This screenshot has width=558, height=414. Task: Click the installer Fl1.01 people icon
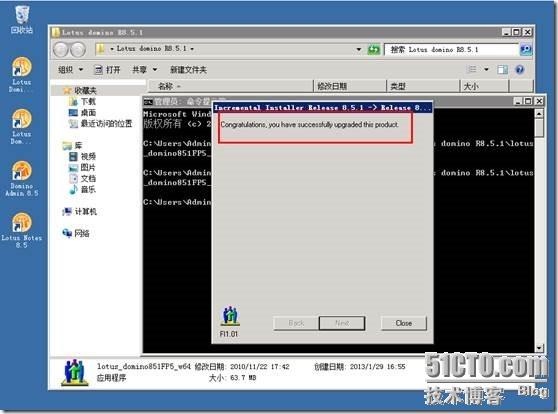(230, 315)
